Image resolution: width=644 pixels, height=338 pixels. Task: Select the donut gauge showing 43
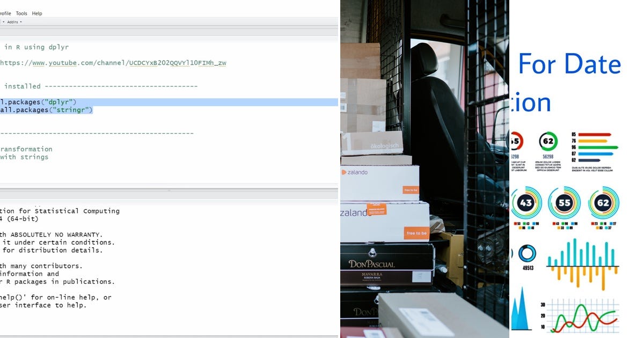526,204
